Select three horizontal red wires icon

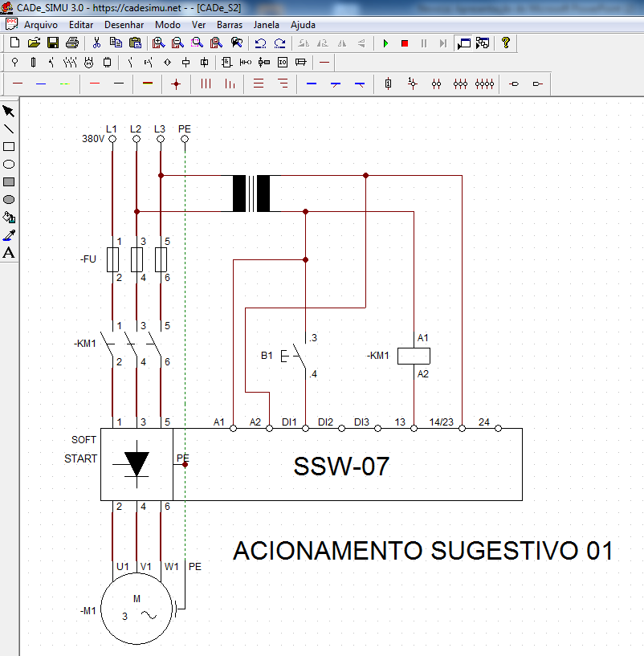coord(259,84)
